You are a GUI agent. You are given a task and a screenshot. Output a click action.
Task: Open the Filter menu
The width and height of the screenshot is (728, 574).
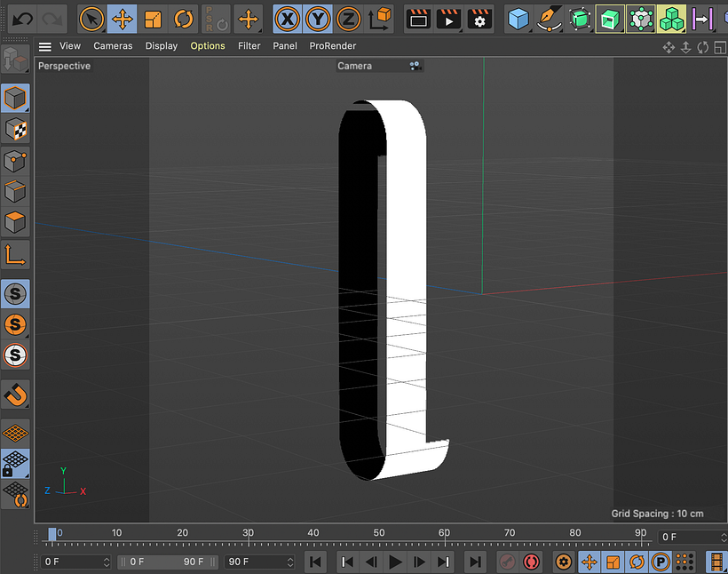(249, 46)
